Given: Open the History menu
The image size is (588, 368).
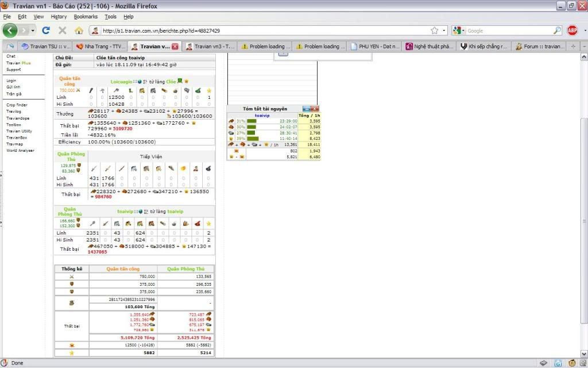Looking at the screenshot, I should (59, 17).
